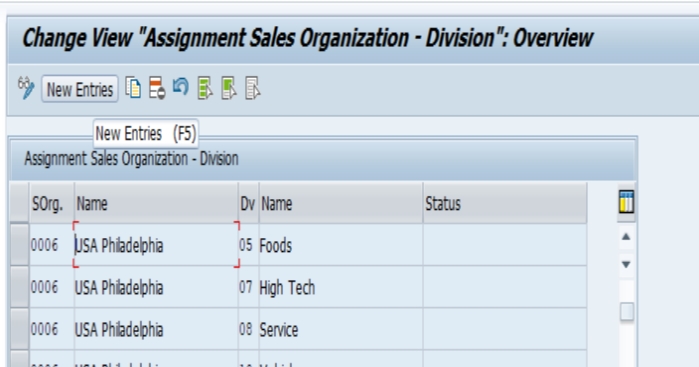Click the Deselect All icon

252,88
